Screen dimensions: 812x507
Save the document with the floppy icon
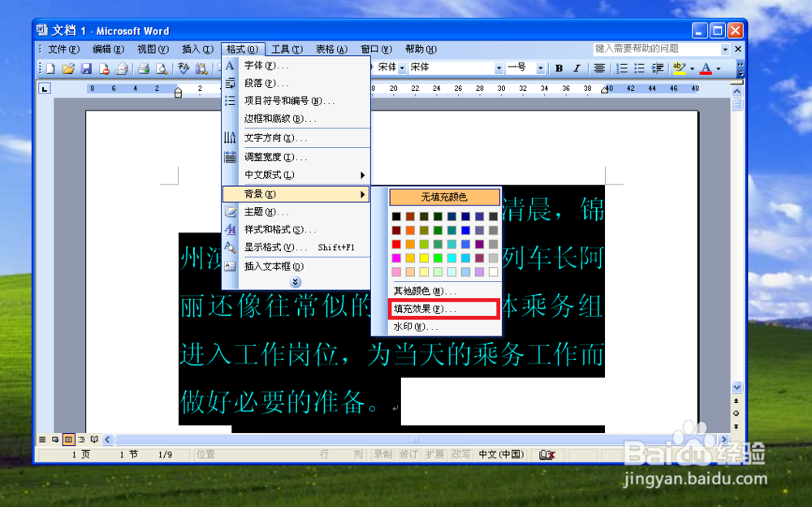[86, 68]
